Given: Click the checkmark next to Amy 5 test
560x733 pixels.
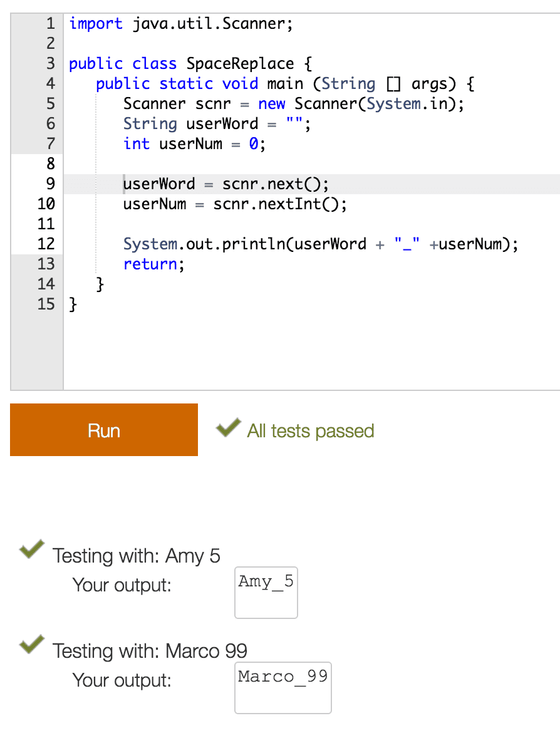Looking at the screenshot, I should (32, 549).
